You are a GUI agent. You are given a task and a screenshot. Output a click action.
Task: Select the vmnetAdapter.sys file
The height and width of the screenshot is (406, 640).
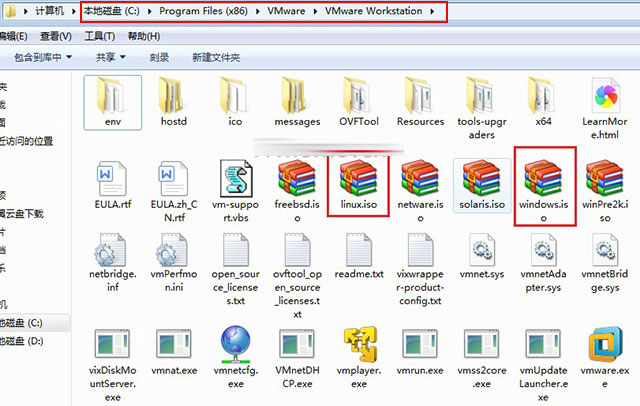(543, 263)
